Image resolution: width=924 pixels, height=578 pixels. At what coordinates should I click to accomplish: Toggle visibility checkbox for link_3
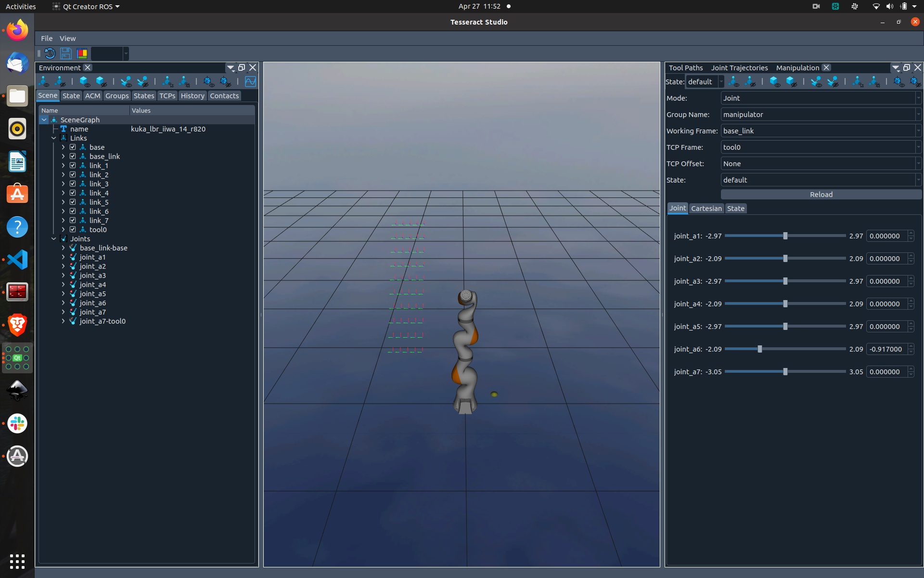tap(73, 184)
